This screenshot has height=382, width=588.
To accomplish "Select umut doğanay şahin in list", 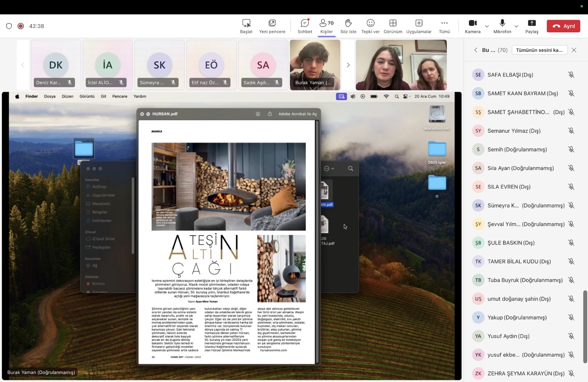I will coord(524,299).
